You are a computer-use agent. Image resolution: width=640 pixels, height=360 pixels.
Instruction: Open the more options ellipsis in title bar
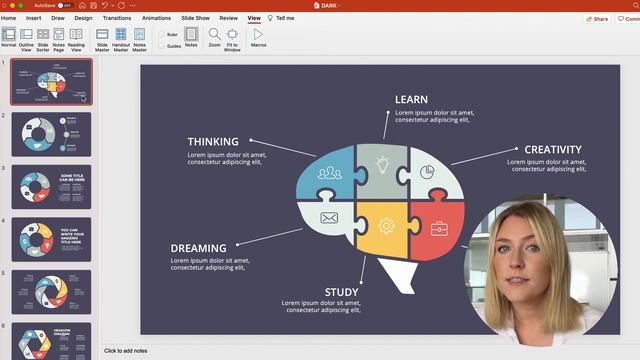[132, 5]
